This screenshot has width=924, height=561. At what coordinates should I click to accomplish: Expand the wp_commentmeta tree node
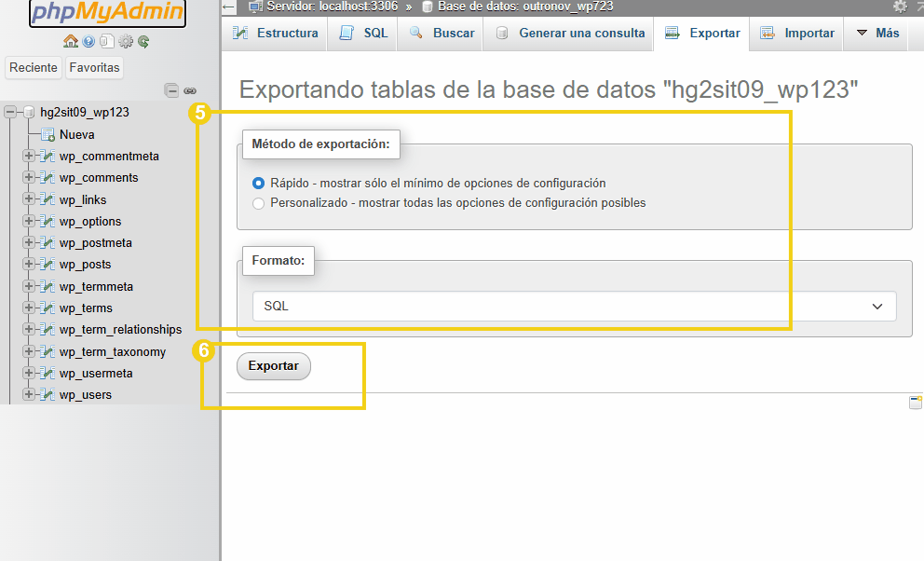click(28, 156)
